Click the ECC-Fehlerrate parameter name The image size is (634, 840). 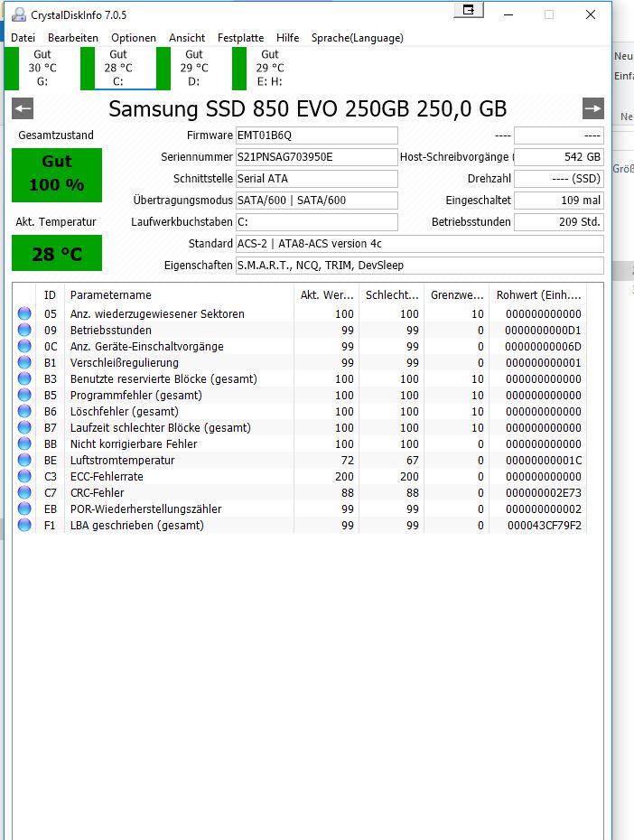click(107, 476)
